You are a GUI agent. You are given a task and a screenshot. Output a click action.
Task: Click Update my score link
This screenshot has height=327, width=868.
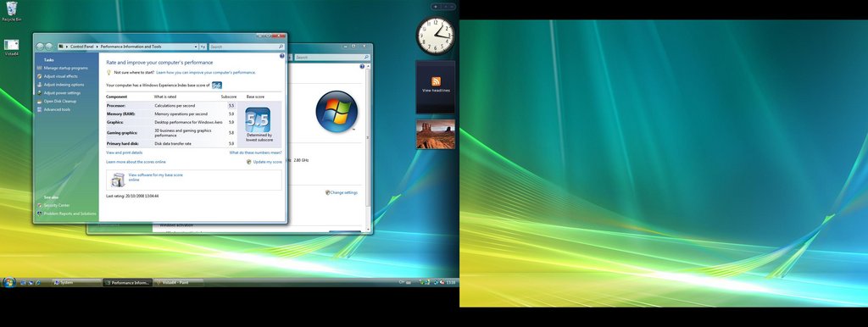tap(267, 162)
